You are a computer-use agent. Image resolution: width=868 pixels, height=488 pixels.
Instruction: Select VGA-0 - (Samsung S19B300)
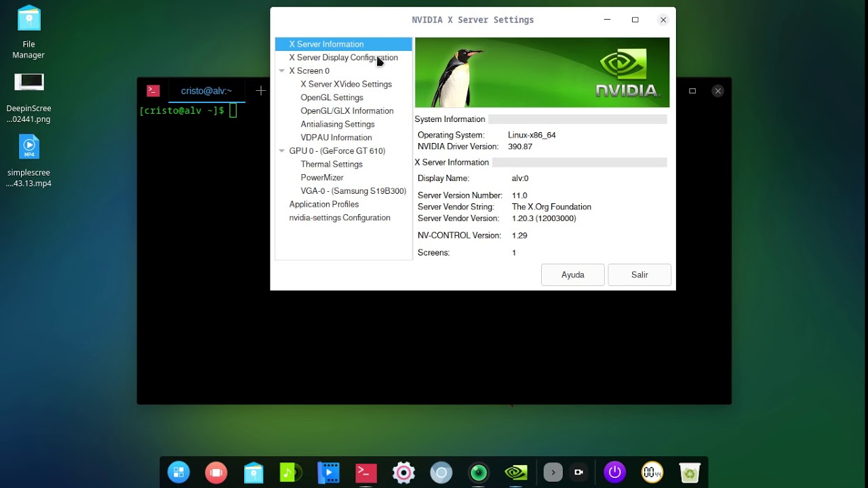[x=353, y=191]
